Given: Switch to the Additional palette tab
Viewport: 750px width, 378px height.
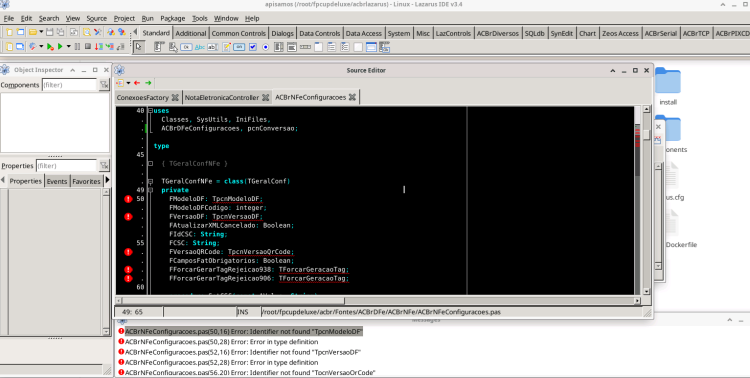Looking at the screenshot, I should tap(190, 33).
